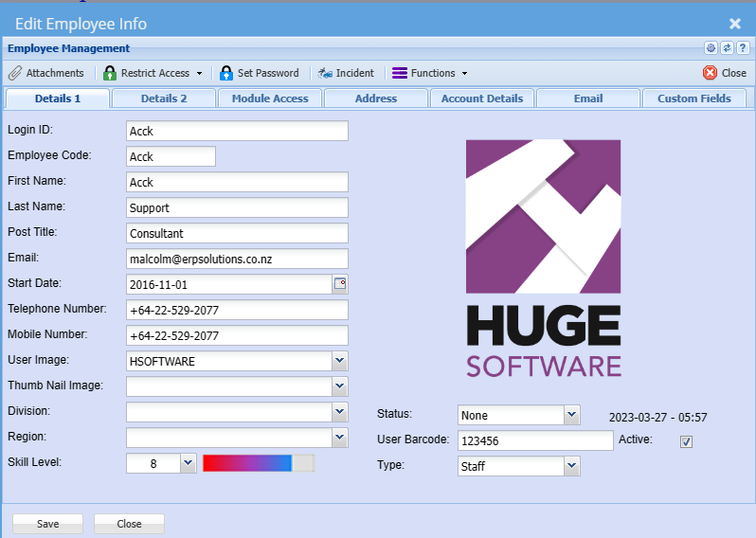The height and width of the screenshot is (538, 756).
Task: Click the red Close icon in toolbar
Action: click(710, 73)
